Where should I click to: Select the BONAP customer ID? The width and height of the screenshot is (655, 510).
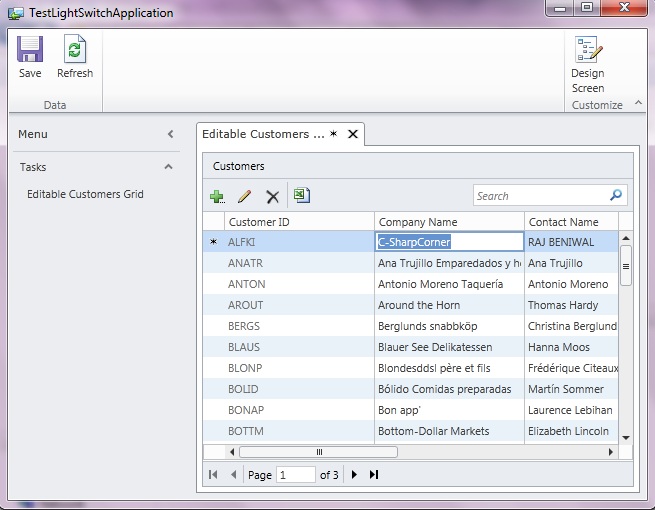299,410
